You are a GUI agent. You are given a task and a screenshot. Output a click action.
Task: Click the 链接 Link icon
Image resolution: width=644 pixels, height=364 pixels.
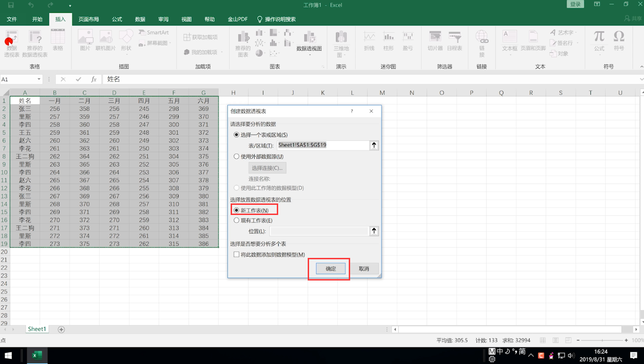tap(482, 44)
